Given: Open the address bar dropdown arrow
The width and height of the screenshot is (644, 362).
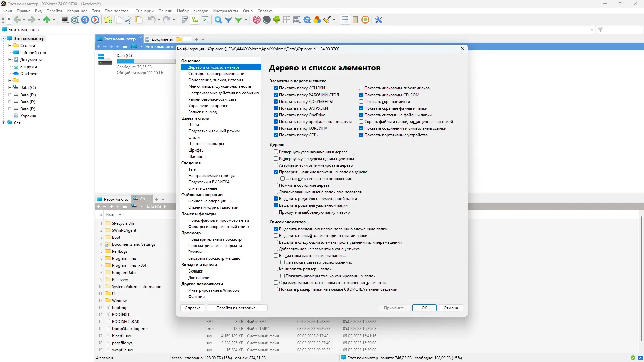Looking at the screenshot, I should pyautogui.click(x=592, y=30).
